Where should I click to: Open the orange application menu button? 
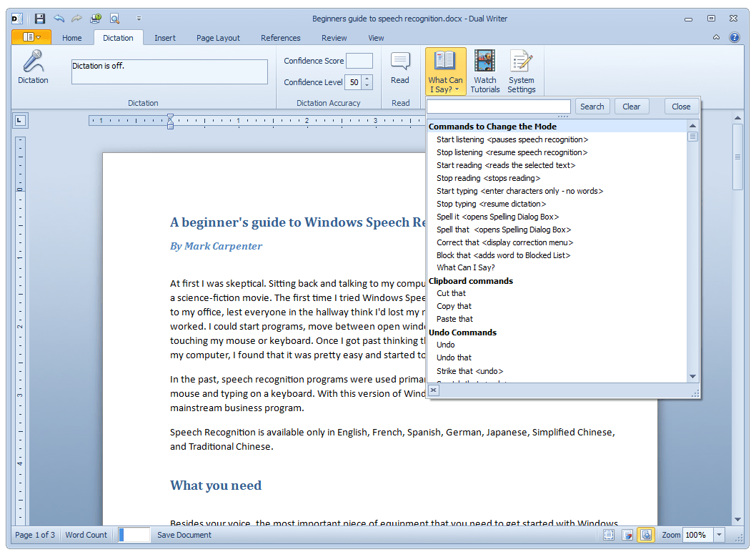[x=31, y=37]
